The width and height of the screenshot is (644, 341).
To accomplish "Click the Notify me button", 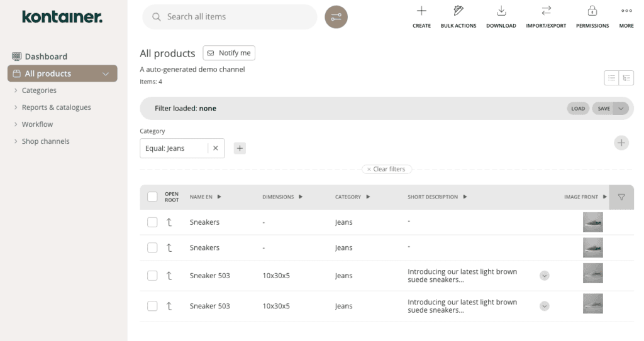I will [229, 53].
